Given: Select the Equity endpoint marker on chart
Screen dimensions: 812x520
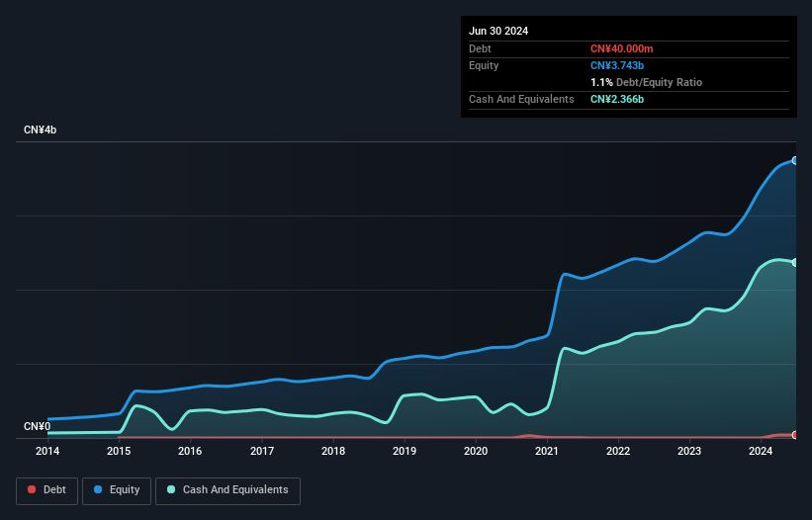Looking at the screenshot, I should pos(795,161).
